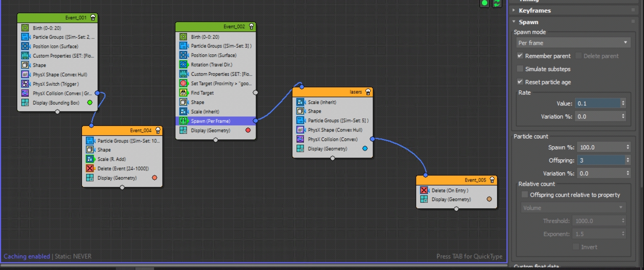644x270 pixels.
Task: Select the Set Target operator icon
Action: coord(183,83)
